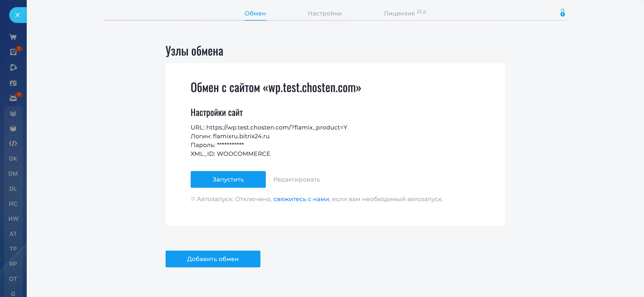The width and height of the screenshot is (644, 297).
Task: Open the tasks checklist icon with badge
Action: point(13,52)
